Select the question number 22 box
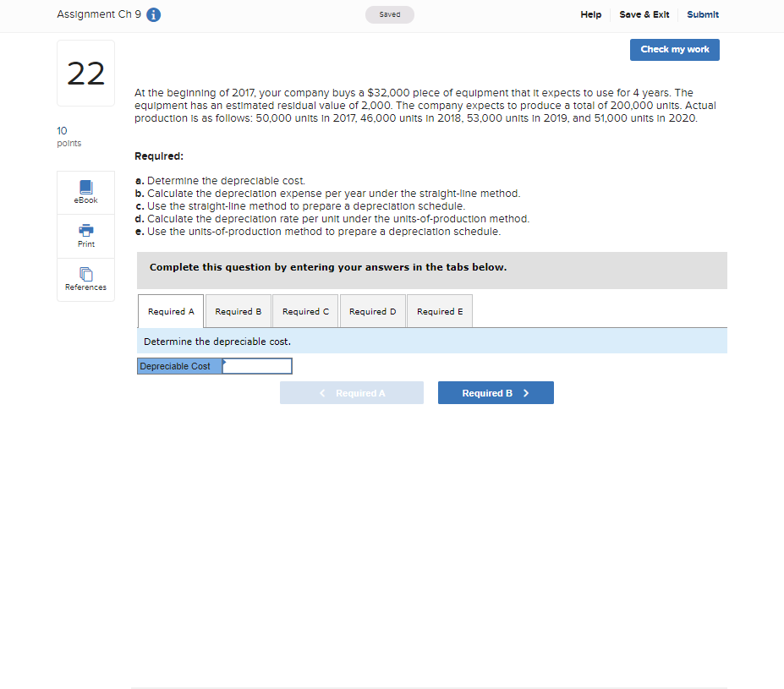The width and height of the screenshot is (784, 689). [85, 73]
